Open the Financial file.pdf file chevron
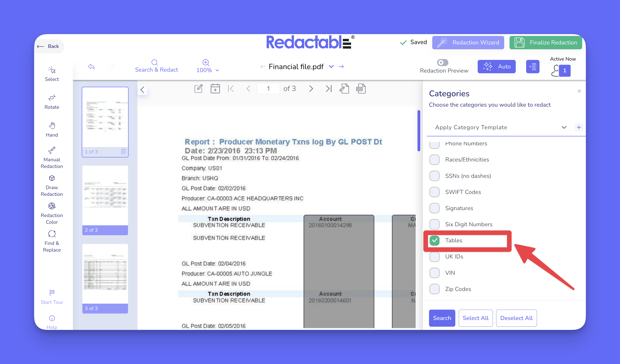Viewport: 620px width, 364px height. click(331, 66)
